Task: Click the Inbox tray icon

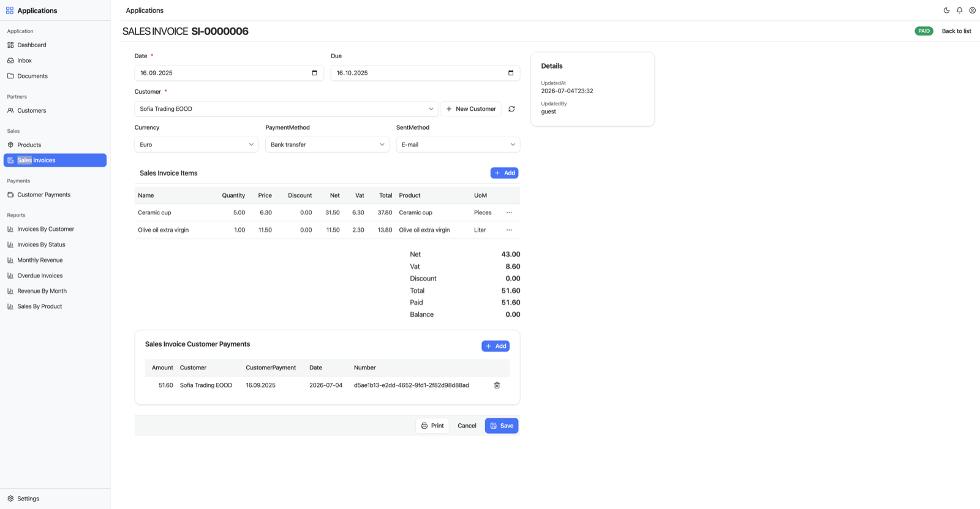Action: point(10,61)
